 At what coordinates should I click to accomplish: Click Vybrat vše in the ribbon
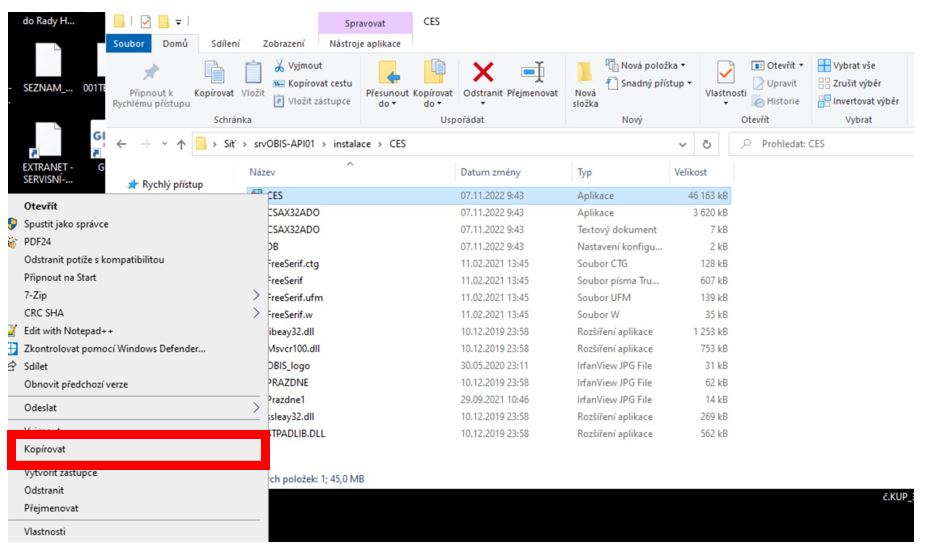[856, 66]
